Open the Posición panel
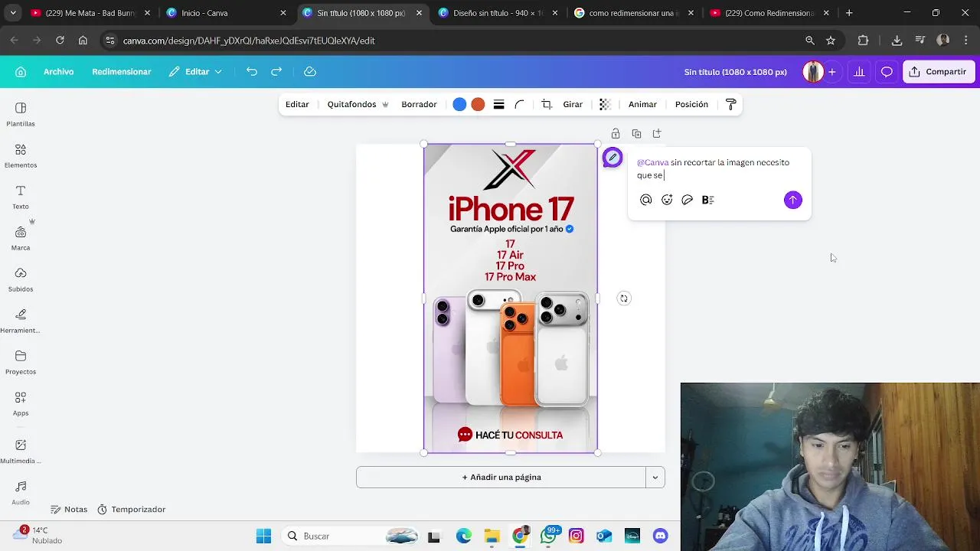This screenshot has width=980, height=551. point(691,104)
